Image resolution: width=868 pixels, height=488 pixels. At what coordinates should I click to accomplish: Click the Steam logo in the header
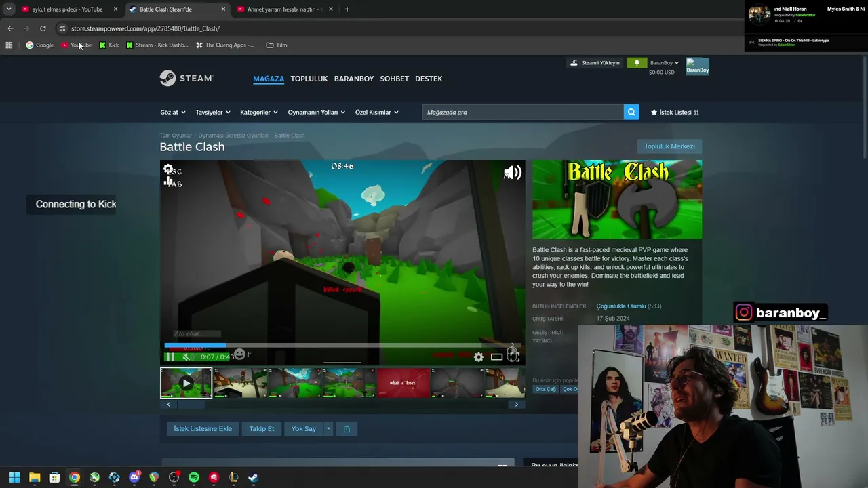point(186,79)
